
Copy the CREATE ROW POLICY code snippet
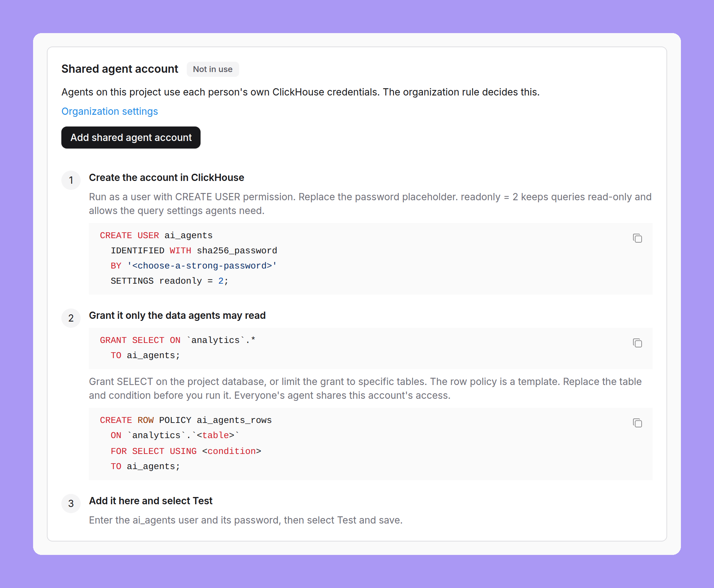coord(637,423)
